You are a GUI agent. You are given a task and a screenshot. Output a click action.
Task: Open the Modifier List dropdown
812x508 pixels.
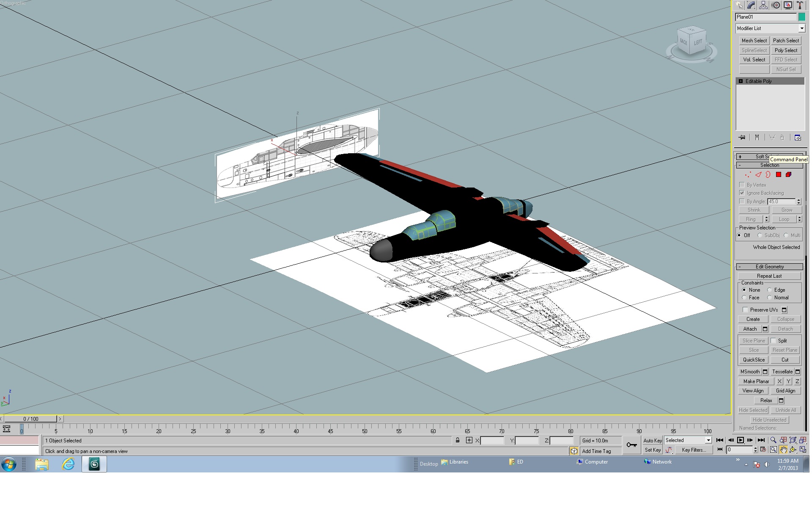click(770, 28)
